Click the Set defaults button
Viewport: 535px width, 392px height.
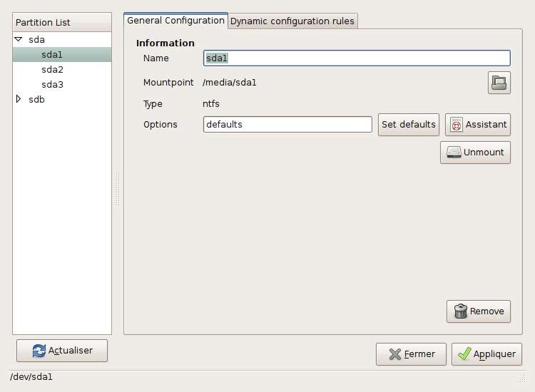pyautogui.click(x=409, y=125)
